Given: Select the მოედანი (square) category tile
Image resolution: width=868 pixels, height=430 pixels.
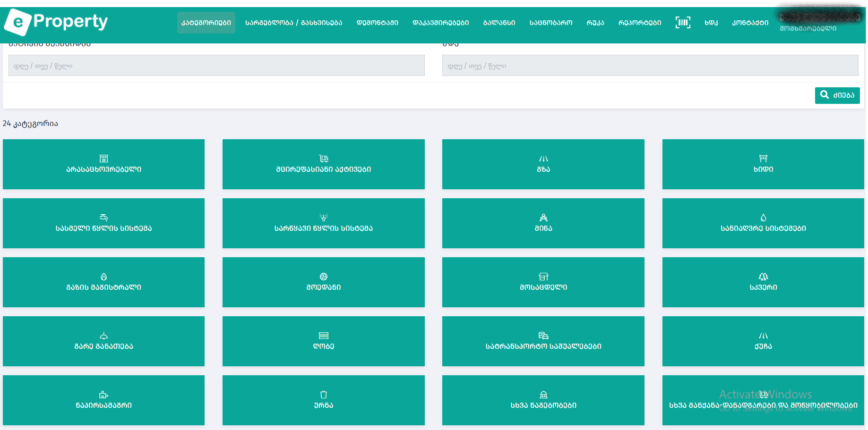Looking at the screenshot, I should coord(323,282).
